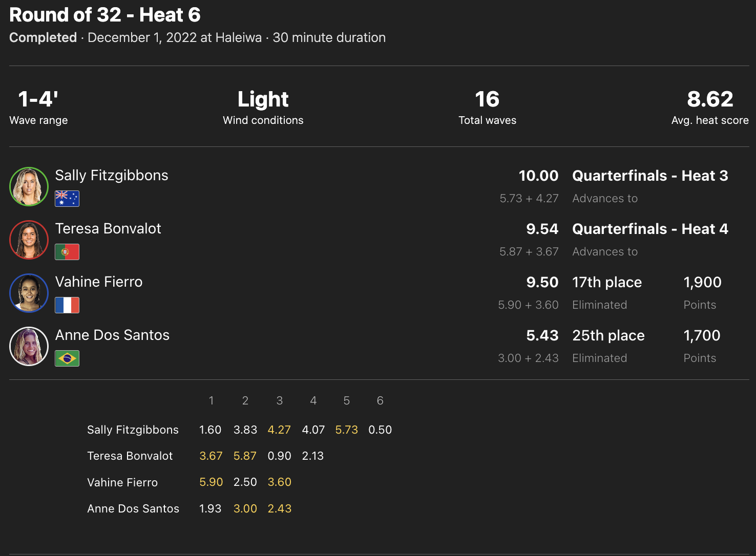756x556 pixels.
Task: Select Sally Fitzgibbons name in results list
Action: point(112,176)
